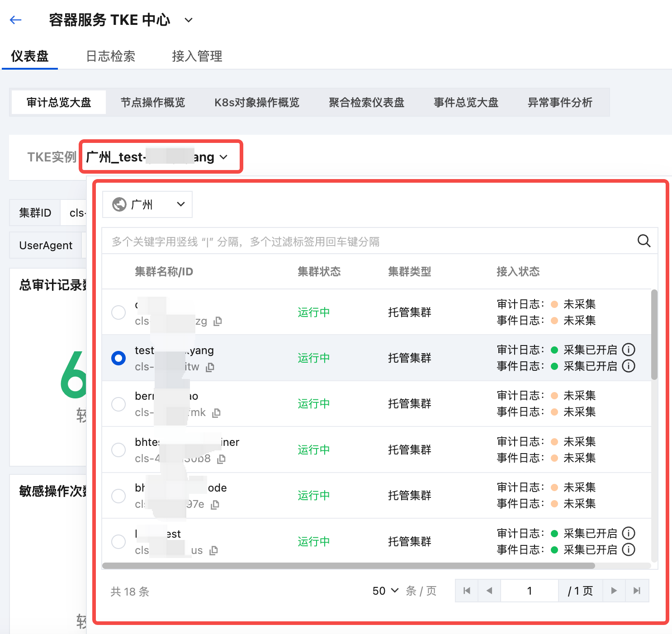
Task: Open the 节点操作概览 dashboard tab
Action: click(x=153, y=102)
